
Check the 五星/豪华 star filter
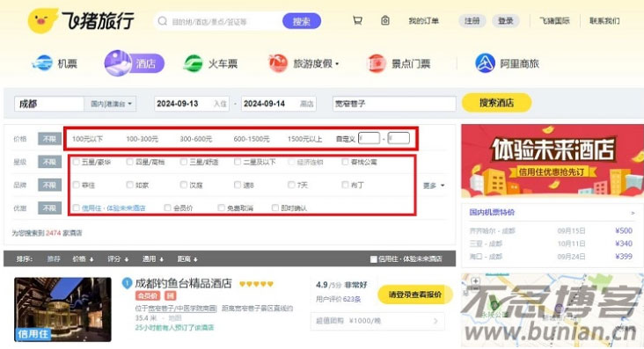76,162
